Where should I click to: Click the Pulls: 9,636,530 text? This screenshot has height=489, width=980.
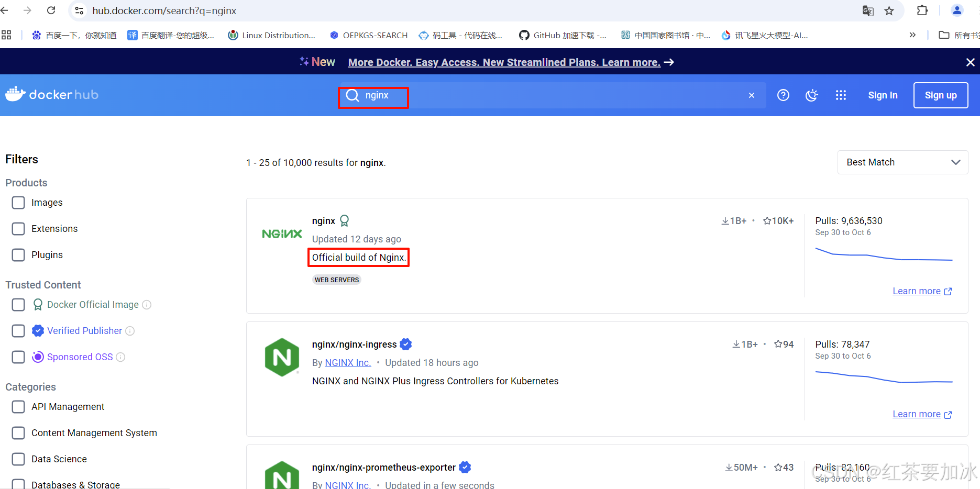pos(849,221)
